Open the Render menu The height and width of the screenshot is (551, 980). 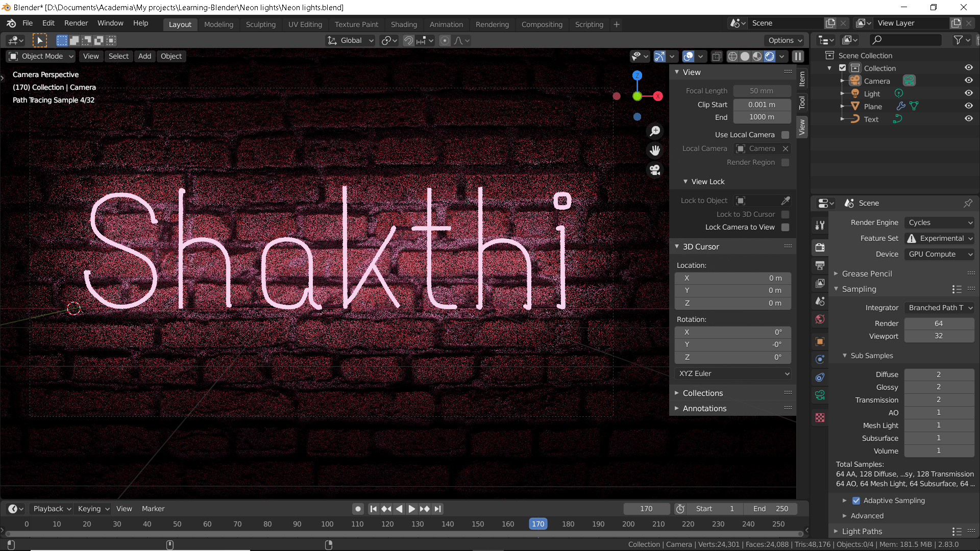76,23
